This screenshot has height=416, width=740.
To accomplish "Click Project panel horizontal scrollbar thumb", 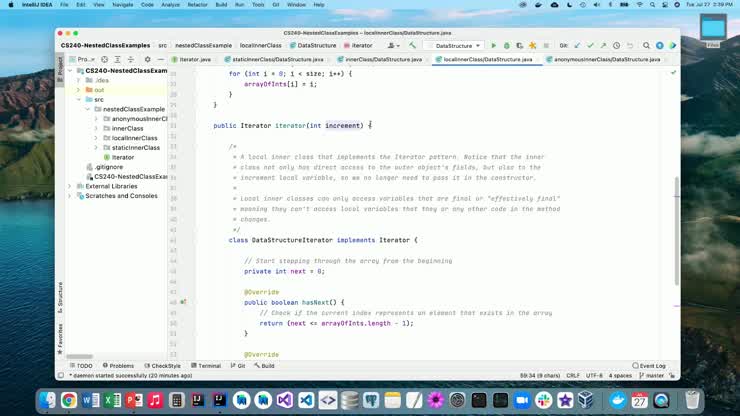I will pyautogui.click(x=79, y=357).
